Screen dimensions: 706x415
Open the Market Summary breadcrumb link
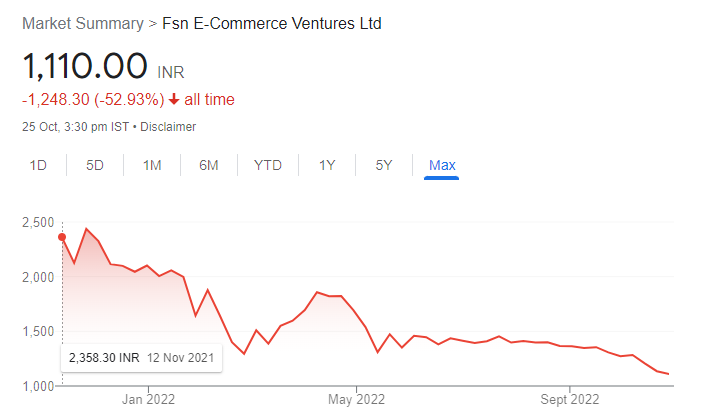tap(83, 23)
